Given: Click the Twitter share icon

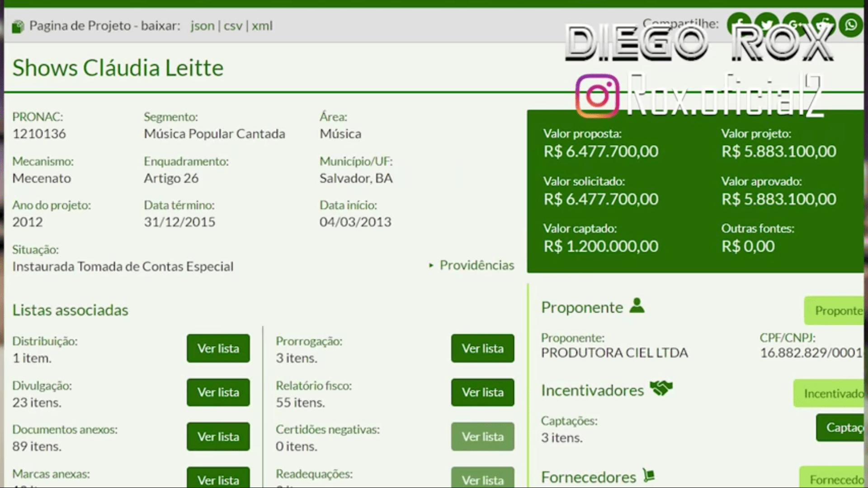Looking at the screenshot, I should pyautogui.click(x=767, y=24).
